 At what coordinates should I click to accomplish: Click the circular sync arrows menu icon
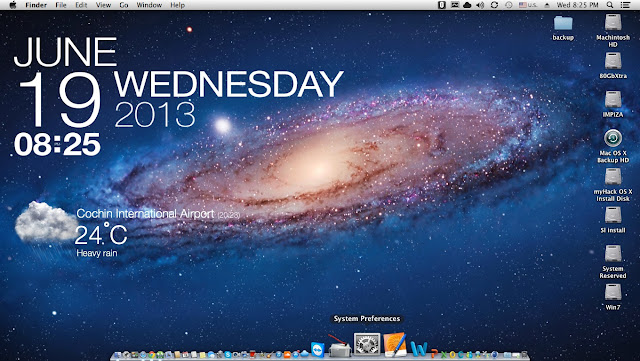pos(494,5)
